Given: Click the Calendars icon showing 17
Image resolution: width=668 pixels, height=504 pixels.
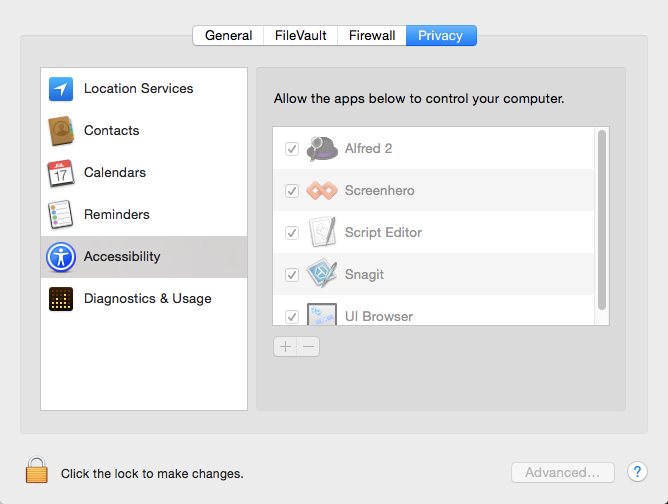Looking at the screenshot, I should tap(61, 173).
